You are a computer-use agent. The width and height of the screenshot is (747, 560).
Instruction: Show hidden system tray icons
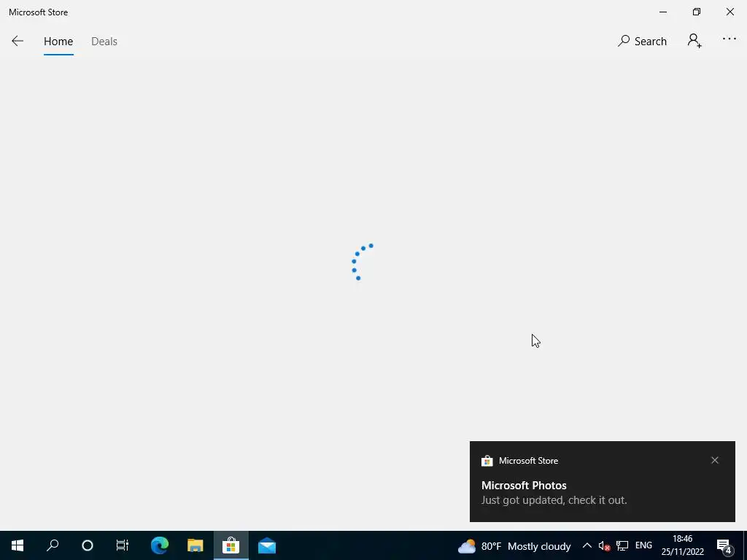[x=587, y=545]
